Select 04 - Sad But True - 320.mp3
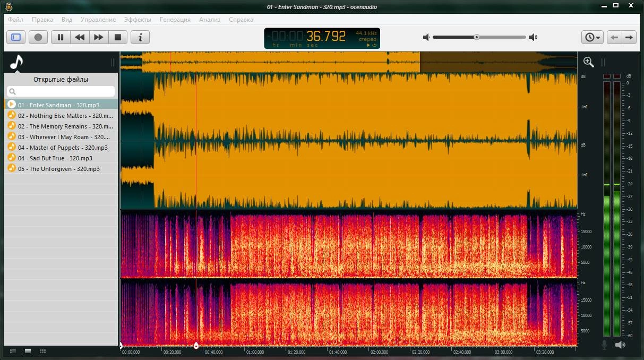Viewport: 644px width, 360px height. (61, 158)
